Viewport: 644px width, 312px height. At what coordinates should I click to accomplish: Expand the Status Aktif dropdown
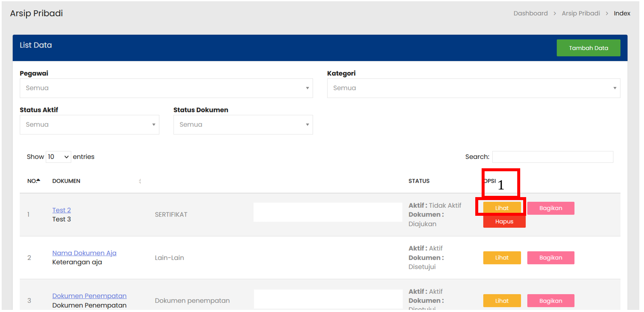[89, 125]
